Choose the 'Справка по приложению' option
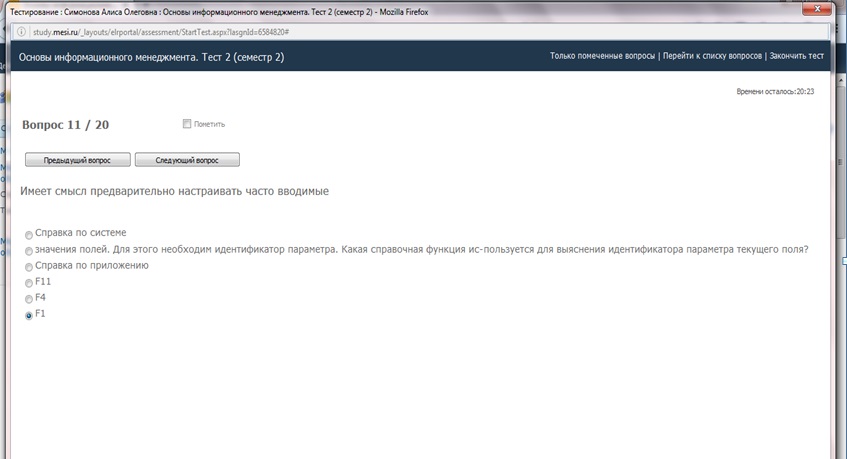847x459 pixels. tap(29, 267)
